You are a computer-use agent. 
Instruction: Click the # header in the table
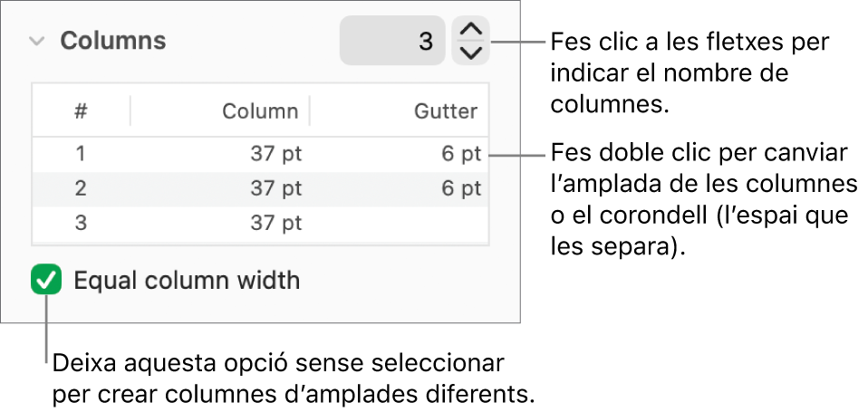(x=81, y=111)
